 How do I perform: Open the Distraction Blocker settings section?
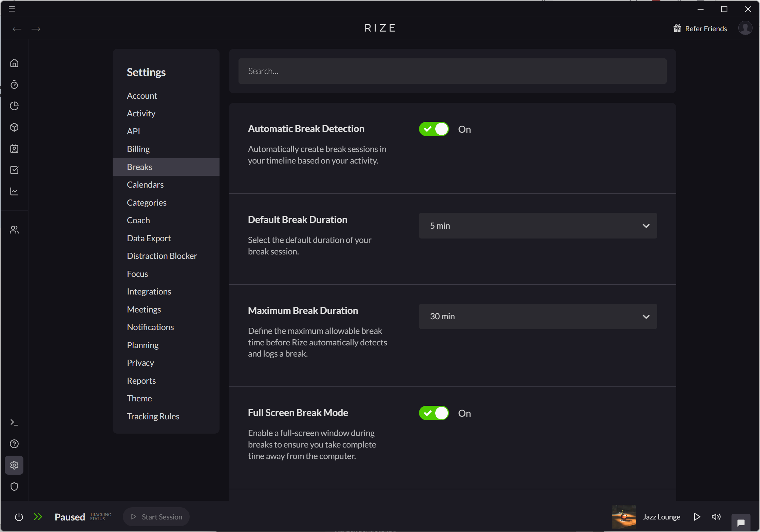[x=162, y=255]
